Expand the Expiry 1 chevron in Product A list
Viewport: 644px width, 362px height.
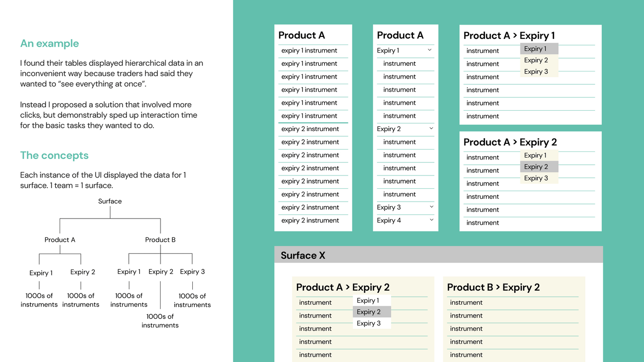tap(429, 50)
